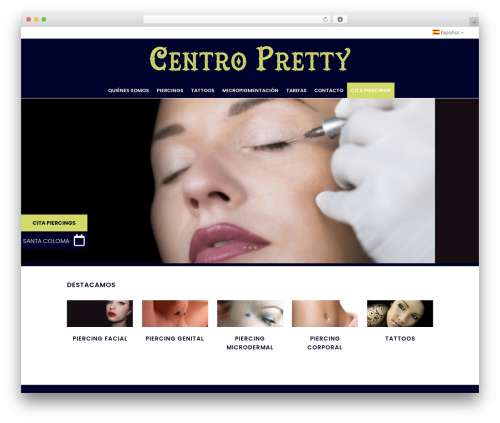Open the Tattoos thumbnail image
This screenshot has height=423, width=500.
click(400, 313)
